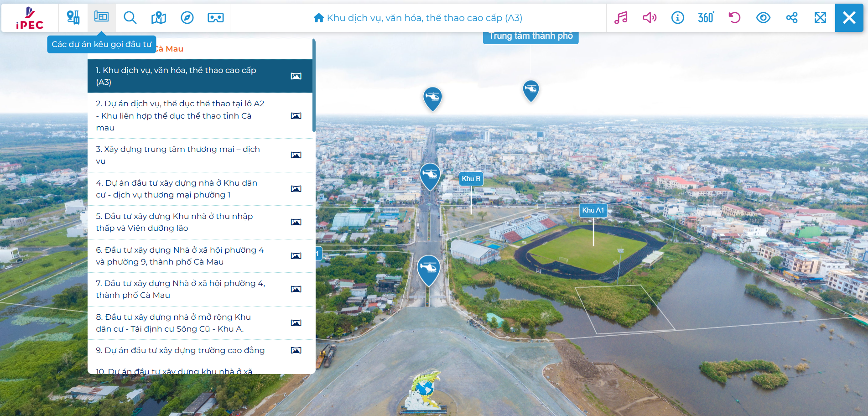Open the info circle icon

click(x=677, y=18)
